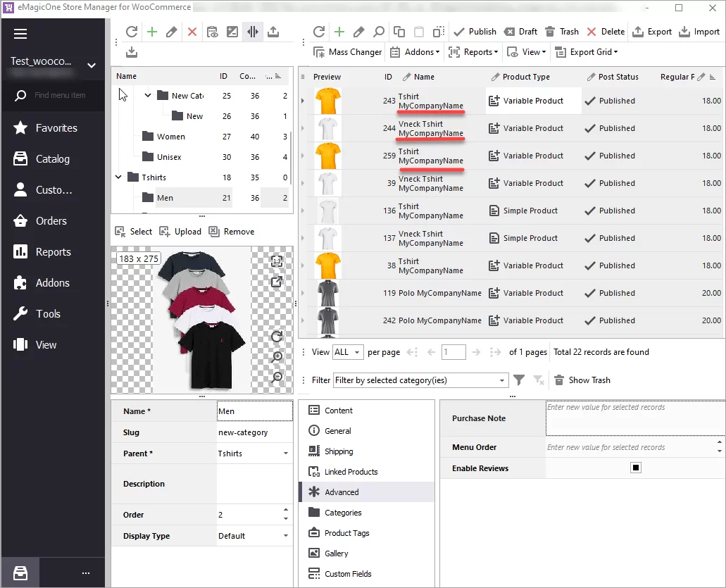Add a new product with the green plus icon
The height and width of the screenshot is (588, 726).
(x=339, y=31)
